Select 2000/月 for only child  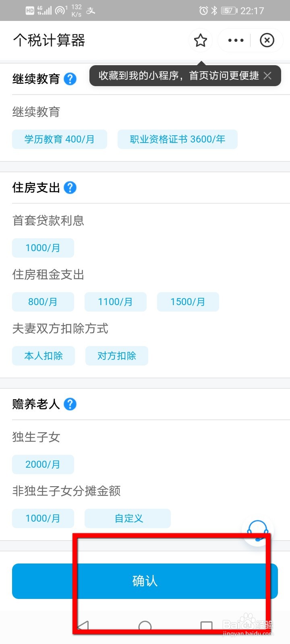[43, 464]
